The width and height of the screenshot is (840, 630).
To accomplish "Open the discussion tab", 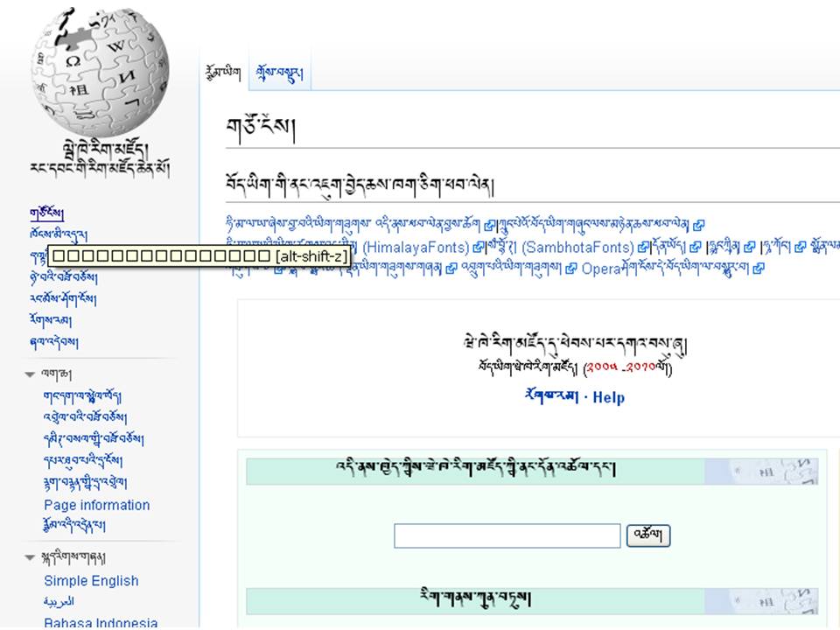I will pos(278,72).
